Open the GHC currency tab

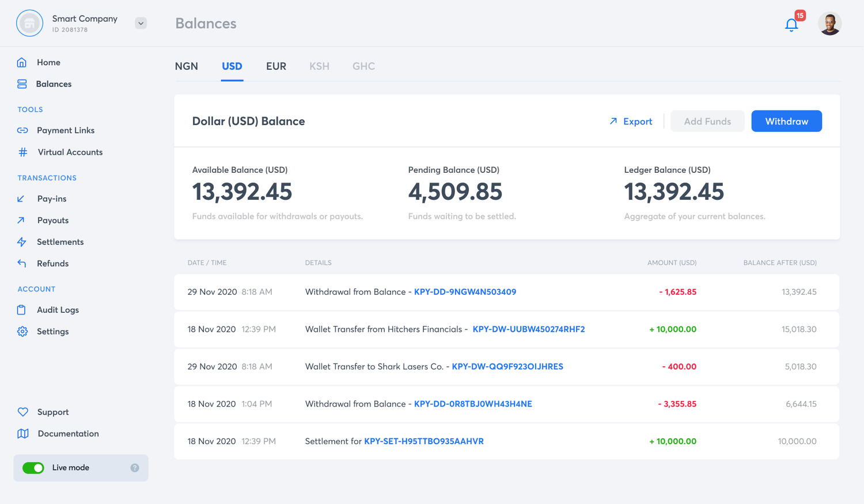point(363,66)
